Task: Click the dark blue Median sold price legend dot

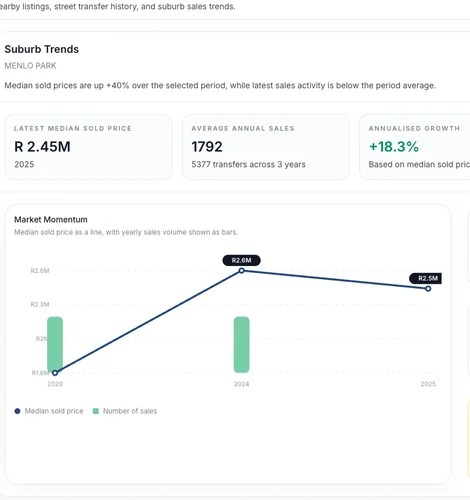Action: coord(17,411)
